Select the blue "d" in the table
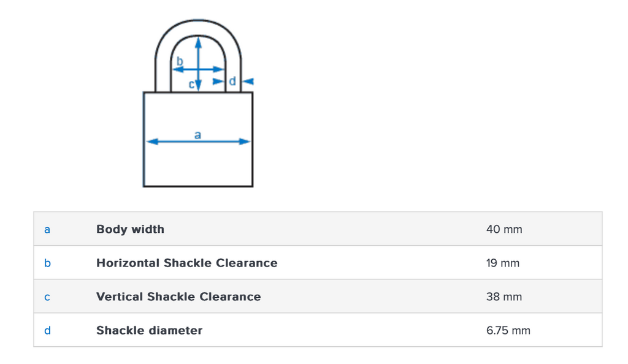Viewport: 628px width, 364px height. 47,330
